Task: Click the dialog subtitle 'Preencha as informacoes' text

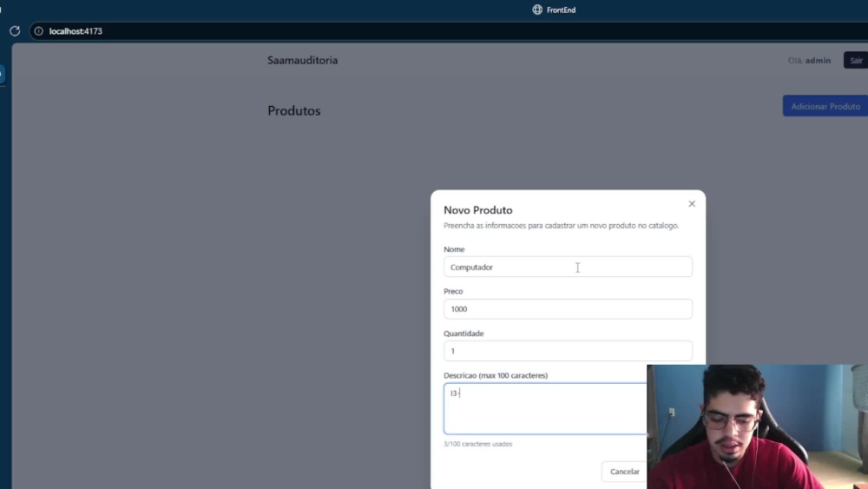Action: tap(561, 226)
